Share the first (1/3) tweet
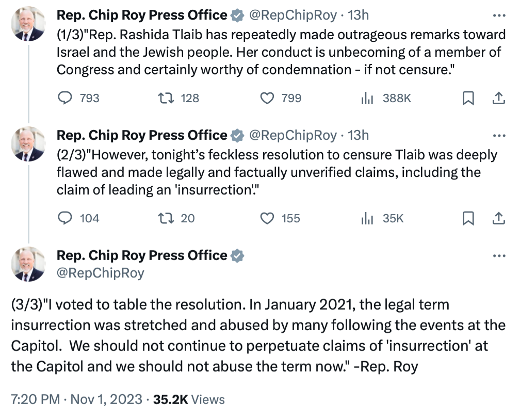 tap(499, 98)
